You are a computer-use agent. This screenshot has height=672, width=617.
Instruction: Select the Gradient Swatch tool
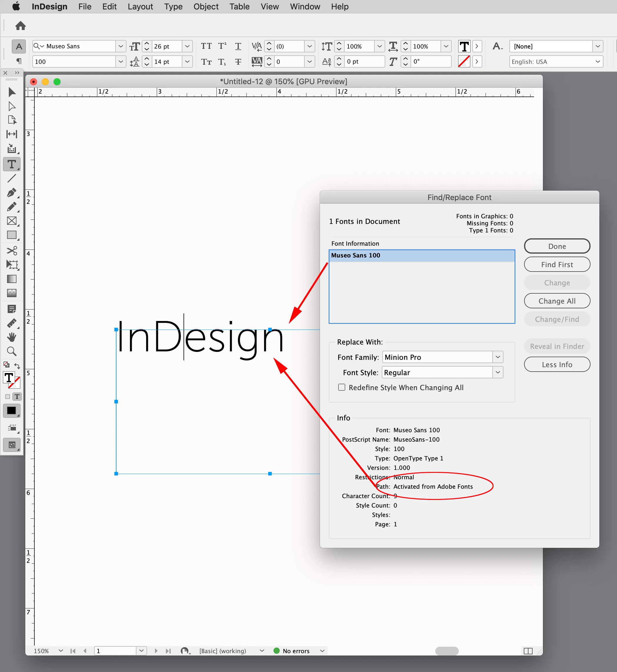click(11, 279)
